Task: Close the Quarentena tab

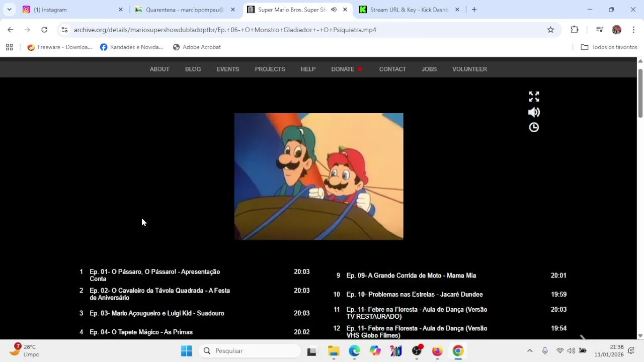Action: pyautogui.click(x=232, y=10)
